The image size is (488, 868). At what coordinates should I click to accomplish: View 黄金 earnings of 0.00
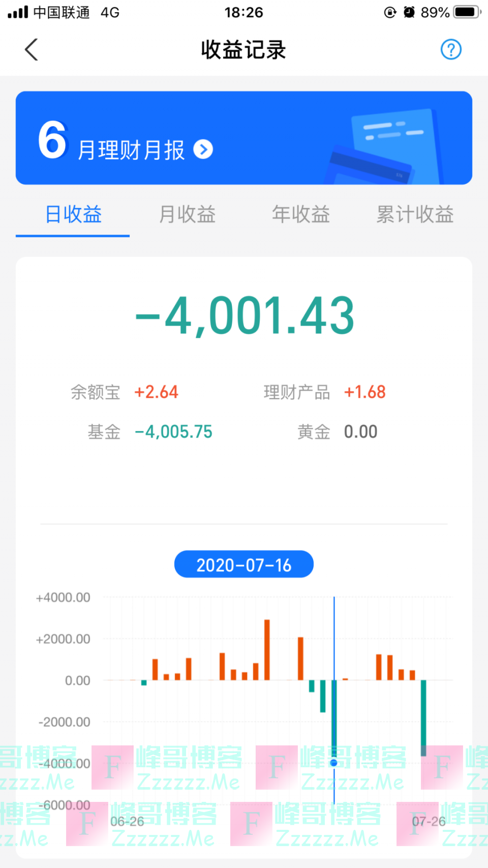(360, 432)
